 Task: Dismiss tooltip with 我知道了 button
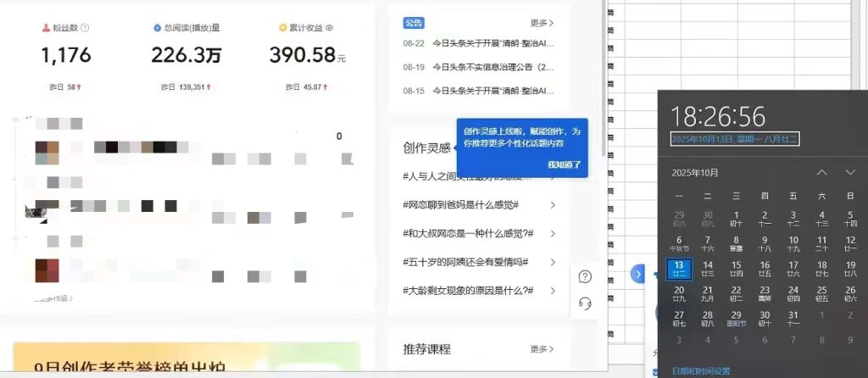[x=565, y=164]
